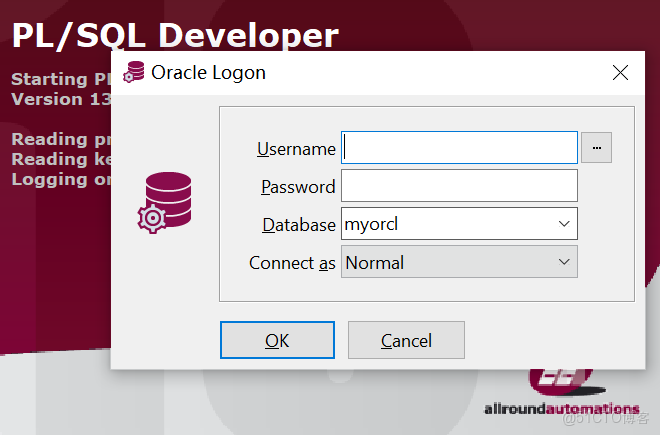Click the Username input field
Screen dimensions: 660x435
(459, 147)
